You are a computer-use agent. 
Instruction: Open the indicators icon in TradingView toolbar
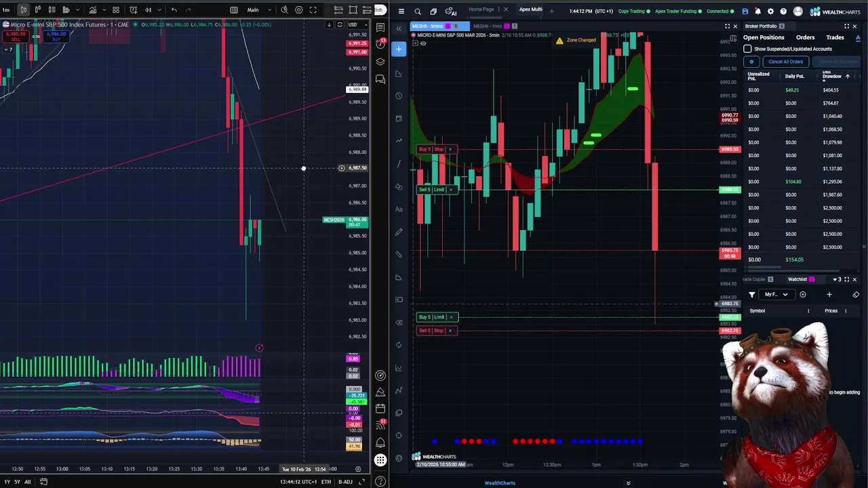pos(93,9)
